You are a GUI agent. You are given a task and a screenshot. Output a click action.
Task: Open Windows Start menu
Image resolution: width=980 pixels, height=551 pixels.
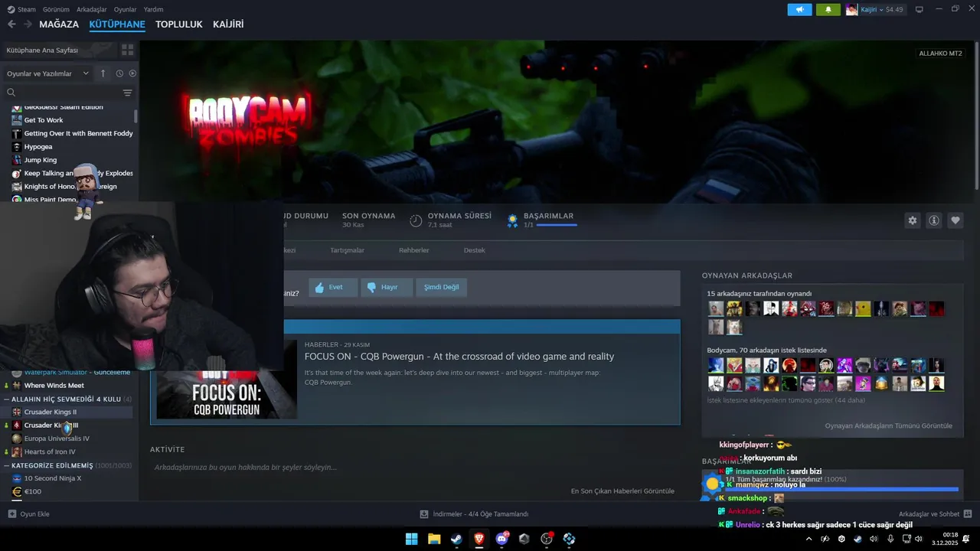tap(411, 539)
